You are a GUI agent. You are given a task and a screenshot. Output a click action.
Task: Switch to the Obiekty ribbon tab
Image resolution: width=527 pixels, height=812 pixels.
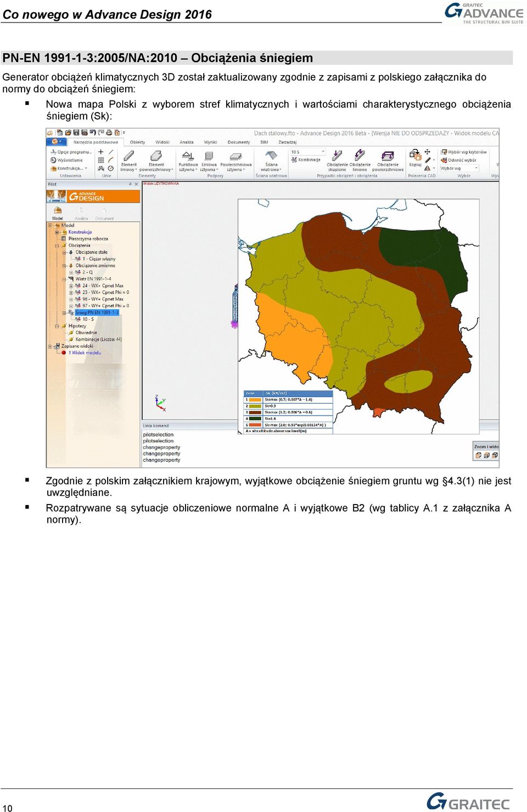pos(137,142)
